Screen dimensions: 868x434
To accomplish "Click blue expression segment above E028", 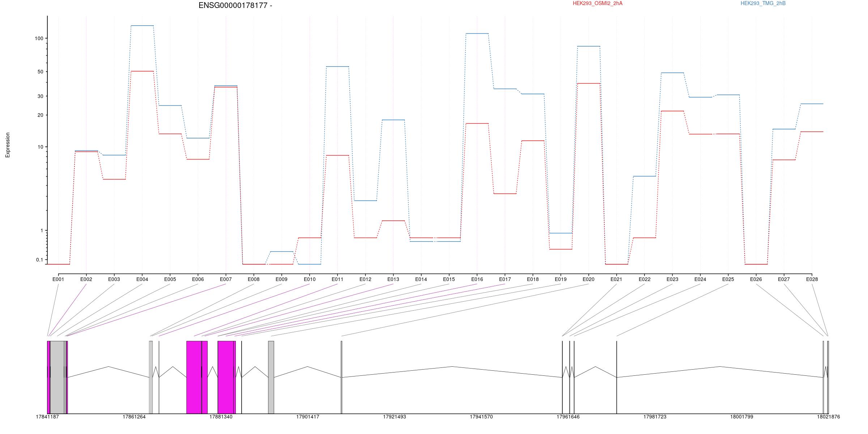I will coord(812,104).
